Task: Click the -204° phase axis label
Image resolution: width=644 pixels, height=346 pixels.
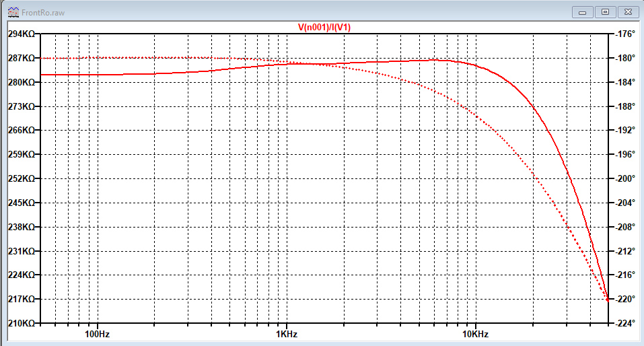Action: coord(625,203)
